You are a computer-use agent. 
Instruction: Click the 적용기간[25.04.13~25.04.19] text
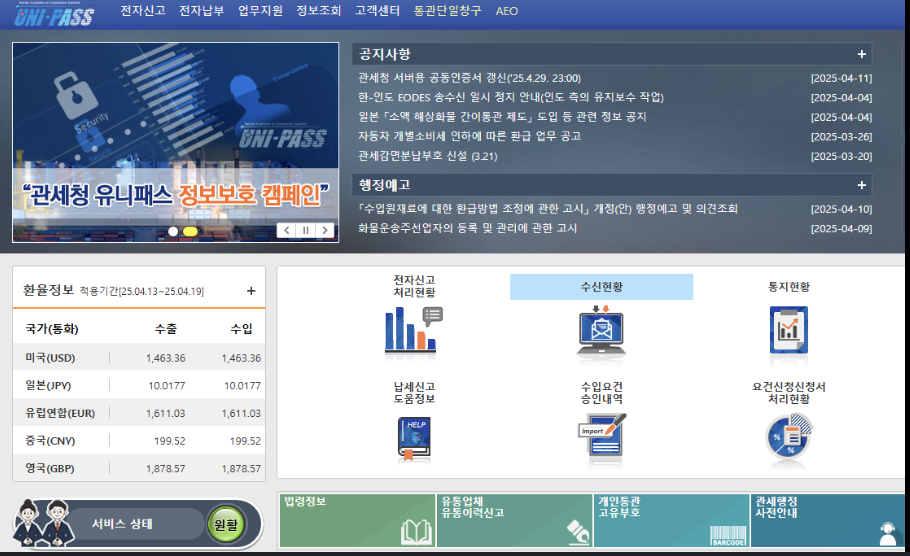click(142, 291)
